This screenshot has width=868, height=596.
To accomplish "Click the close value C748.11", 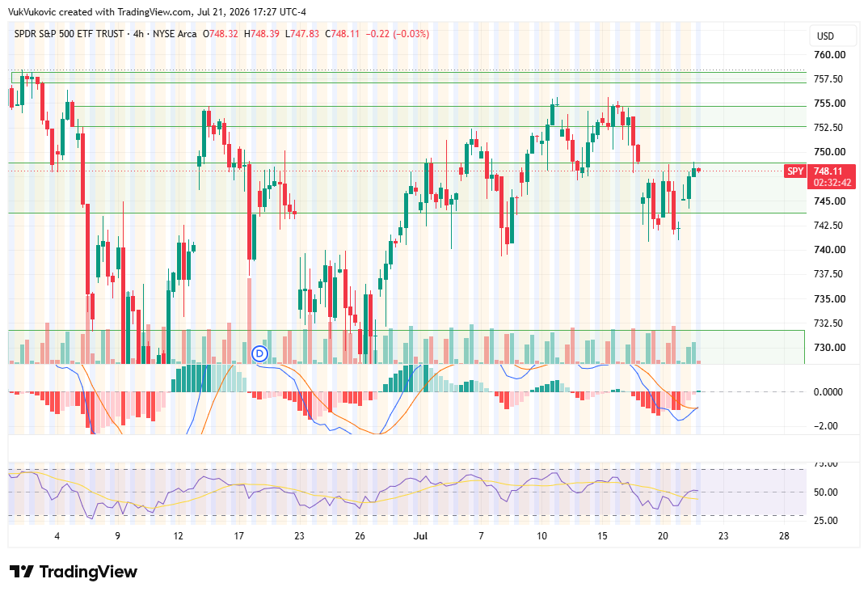I will coord(342,34).
